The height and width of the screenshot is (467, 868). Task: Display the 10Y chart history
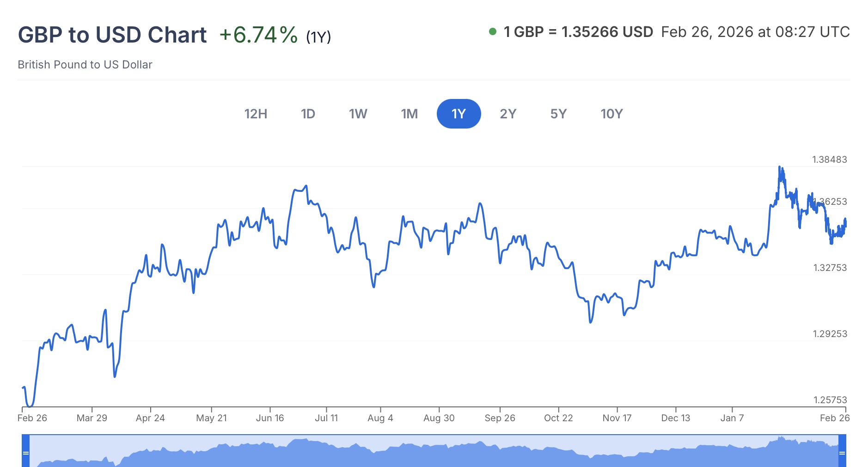point(611,114)
